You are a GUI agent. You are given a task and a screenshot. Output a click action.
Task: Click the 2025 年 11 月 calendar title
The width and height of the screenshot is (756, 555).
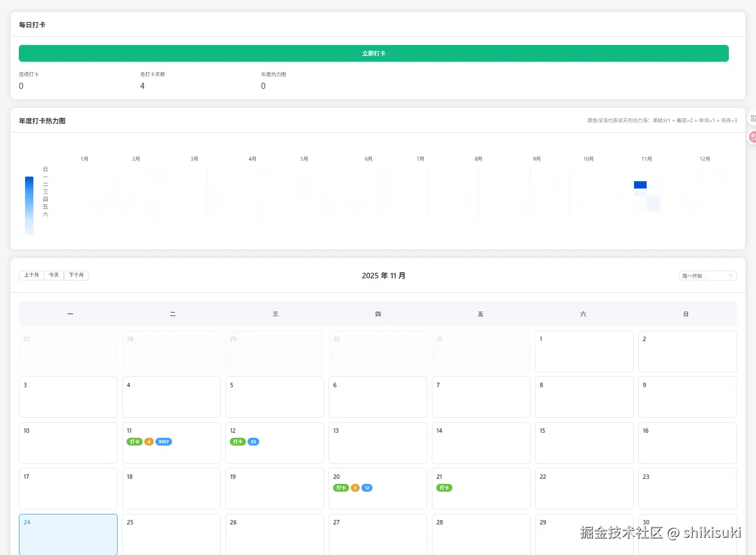384,276
